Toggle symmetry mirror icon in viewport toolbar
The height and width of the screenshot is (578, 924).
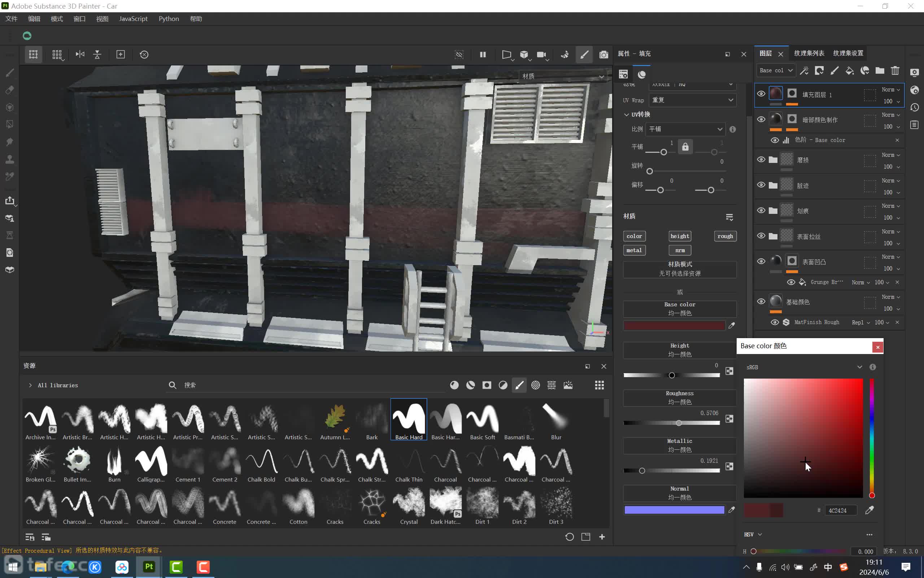click(80, 54)
